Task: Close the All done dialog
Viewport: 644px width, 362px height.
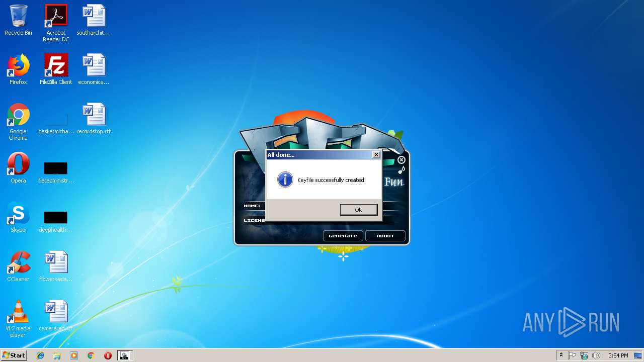Action: coord(376,155)
